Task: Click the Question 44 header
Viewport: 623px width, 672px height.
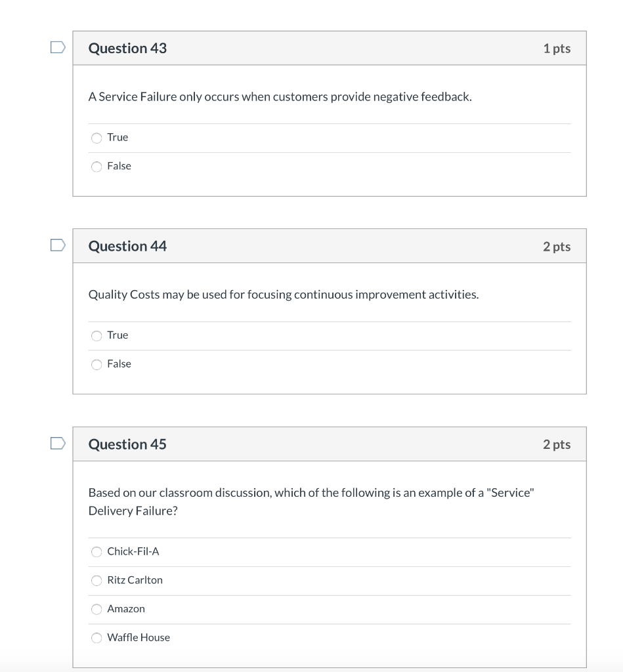Action: (x=127, y=246)
